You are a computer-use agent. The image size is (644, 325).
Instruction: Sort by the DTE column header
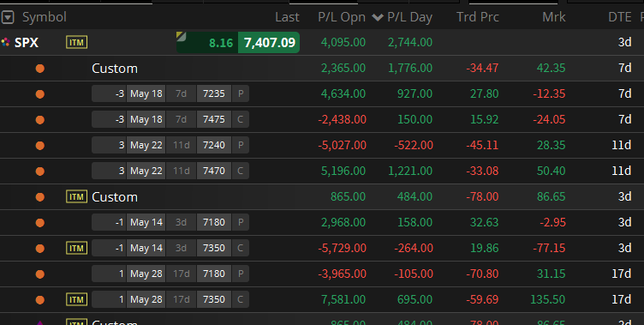[620, 17]
